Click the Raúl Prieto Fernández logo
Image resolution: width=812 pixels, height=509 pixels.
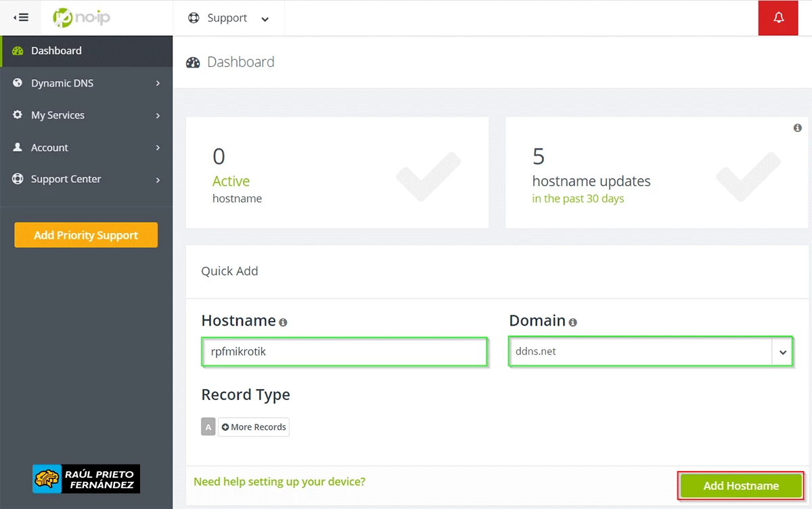[x=86, y=479]
